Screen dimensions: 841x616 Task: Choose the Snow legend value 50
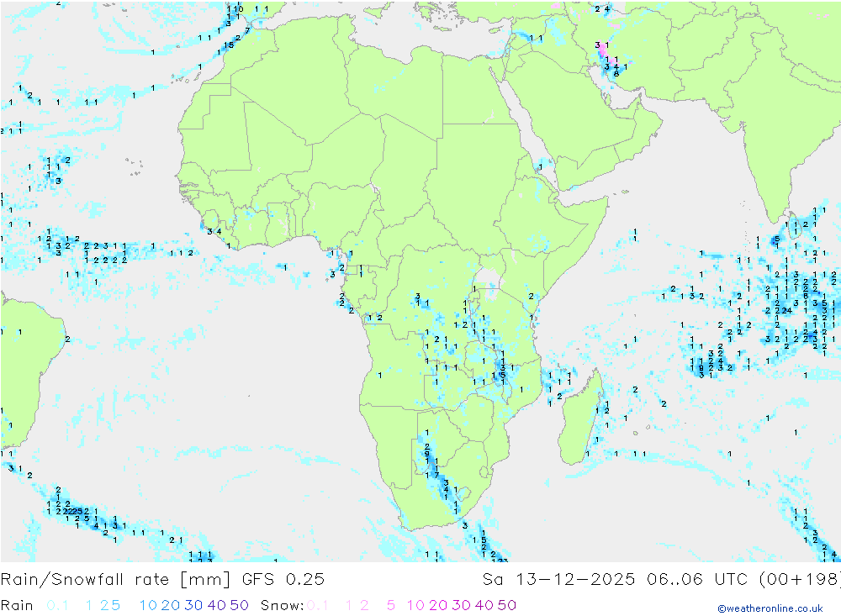point(507,605)
